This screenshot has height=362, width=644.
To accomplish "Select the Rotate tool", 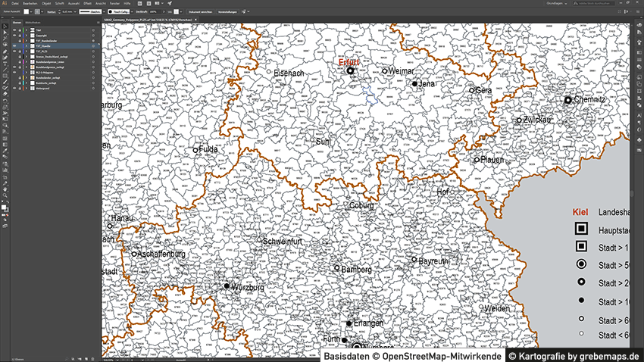I will (x=5, y=101).
